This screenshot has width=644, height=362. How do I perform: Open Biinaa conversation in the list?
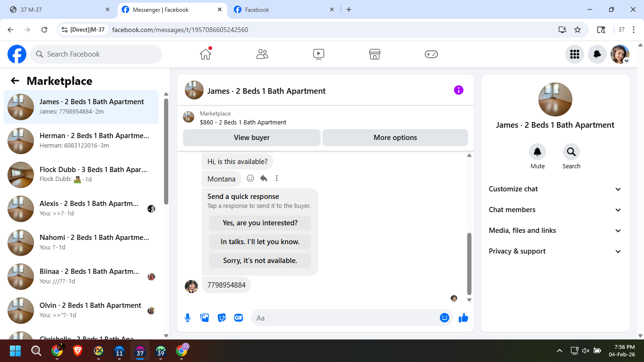tap(82, 277)
